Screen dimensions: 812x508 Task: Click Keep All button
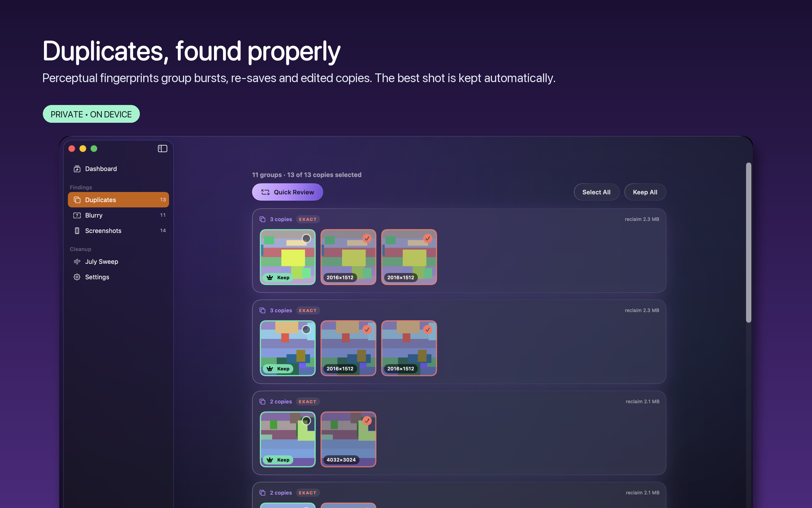(645, 192)
